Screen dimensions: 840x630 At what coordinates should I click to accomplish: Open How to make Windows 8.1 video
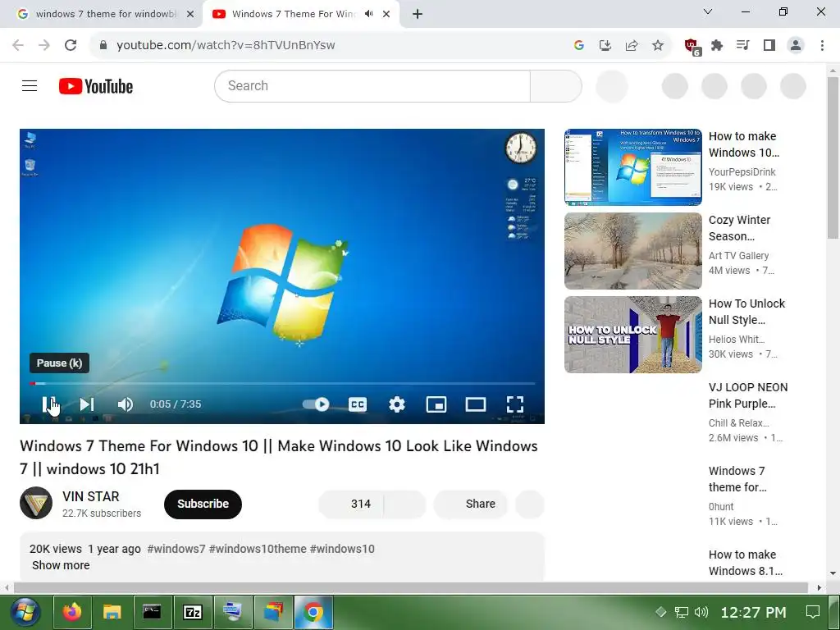pos(745,563)
